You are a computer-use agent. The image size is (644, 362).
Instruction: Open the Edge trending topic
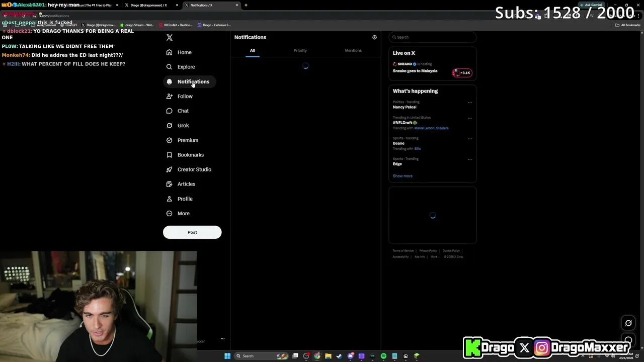coord(397,164)
